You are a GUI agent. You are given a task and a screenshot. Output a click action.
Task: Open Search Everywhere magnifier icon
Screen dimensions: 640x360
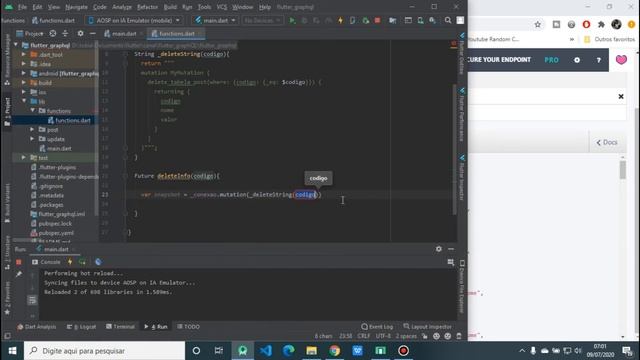(x=448, y=20)
